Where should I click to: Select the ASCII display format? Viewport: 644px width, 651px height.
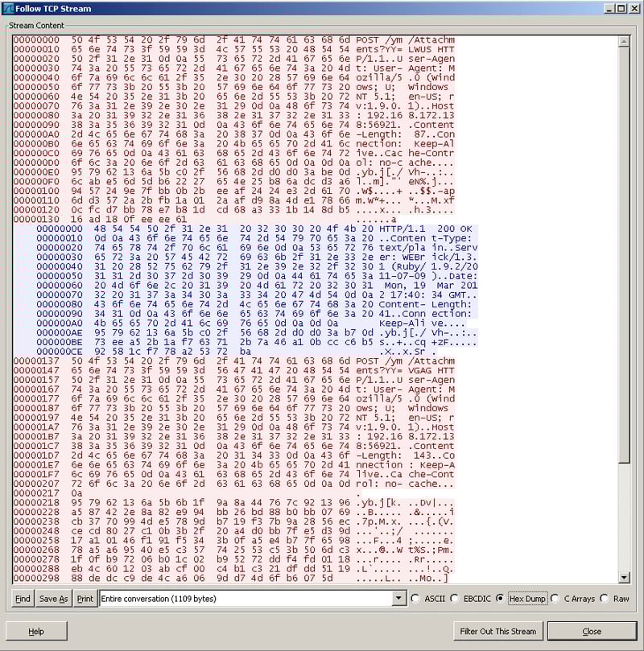(415, 599)
